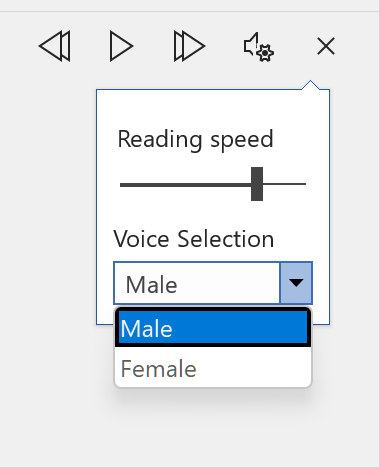The image size is (379, 467).
Task: Click the callout pointer tip of the popup
Action: (x=310, y=84)
